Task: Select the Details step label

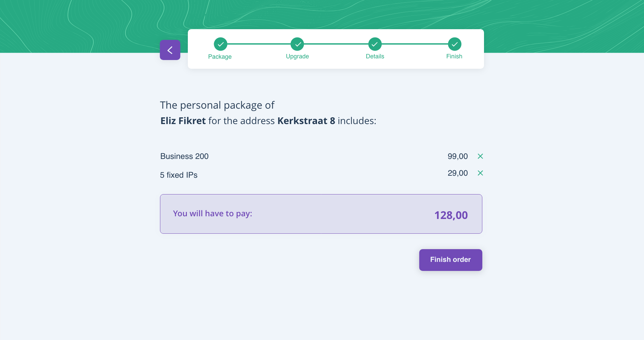Action: click(x=375, y=56)
